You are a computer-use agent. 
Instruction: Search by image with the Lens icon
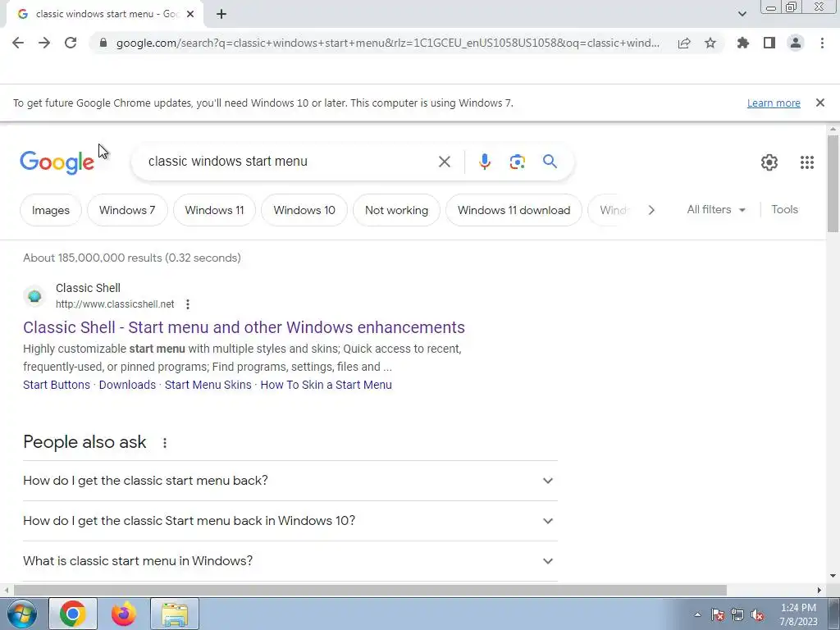pos(517,162)
